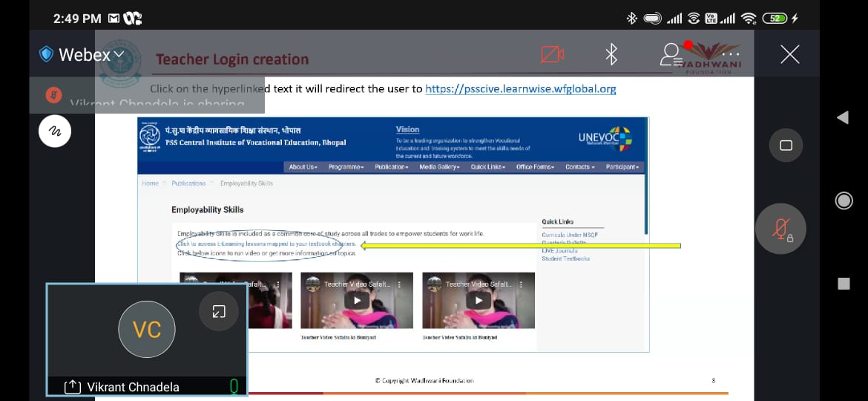Click Vikrant Chnadela name label

pos(134,387)
